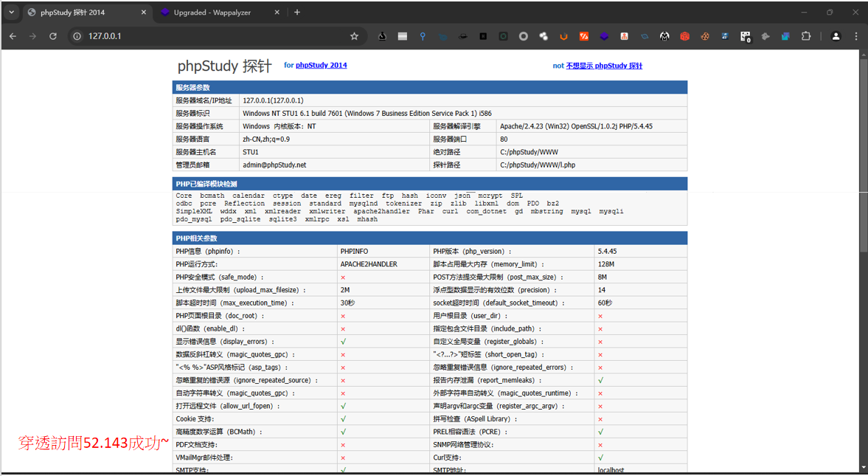The height and width of the screenshot is (476, 868).
Task: Click the 服务器参数 section header
Action: [429, 88]
